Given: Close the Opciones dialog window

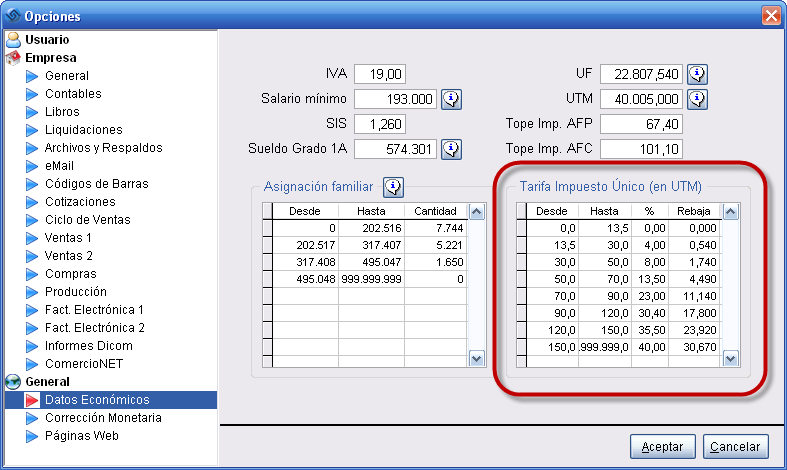Looking at the screenshot, I should 771,16.
